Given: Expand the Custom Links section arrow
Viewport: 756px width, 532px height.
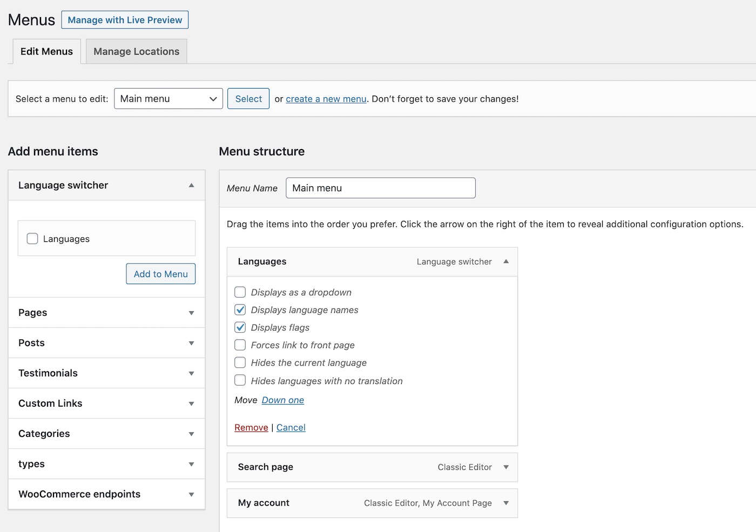Looking at the screenshot, I should pos(191,404).
